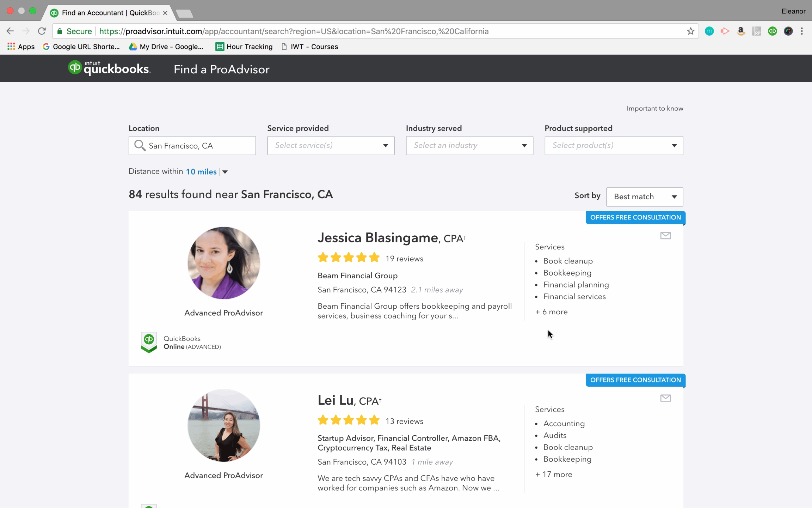Expand the Product supported dropdown

(x=614, y=145)
